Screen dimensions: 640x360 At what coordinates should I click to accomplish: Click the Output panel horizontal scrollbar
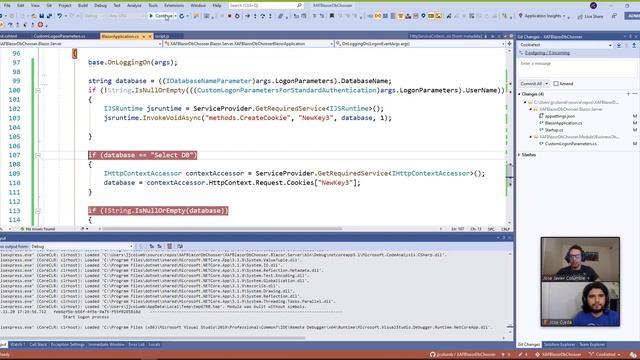(153, 338)
